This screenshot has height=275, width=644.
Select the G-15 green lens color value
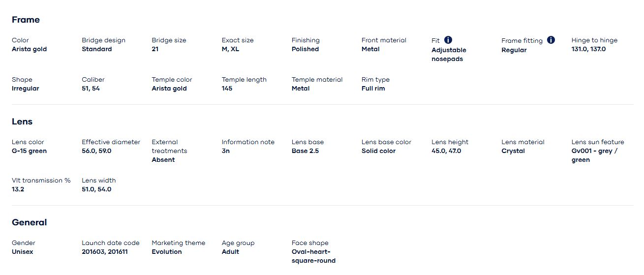point(29,151)
